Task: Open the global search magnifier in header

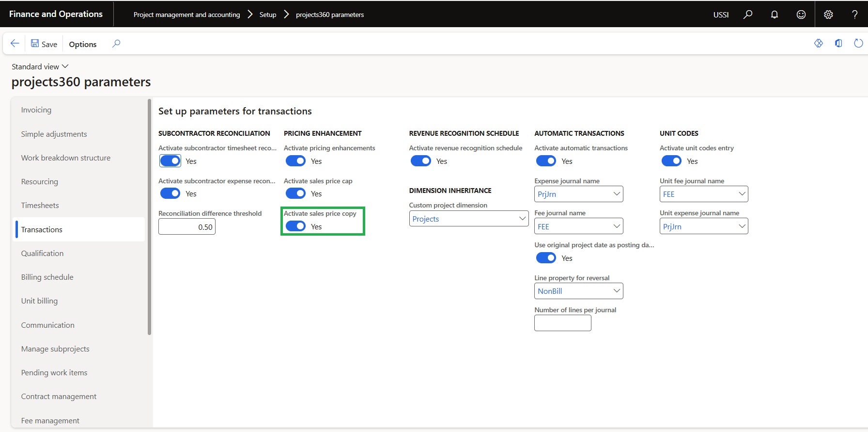Action: (748, 15)
